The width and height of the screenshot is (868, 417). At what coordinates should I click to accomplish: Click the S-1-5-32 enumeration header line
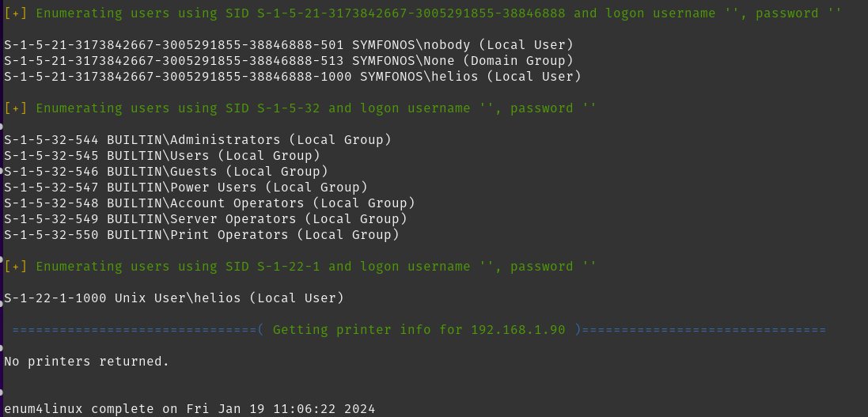click(x=300, y=108)
